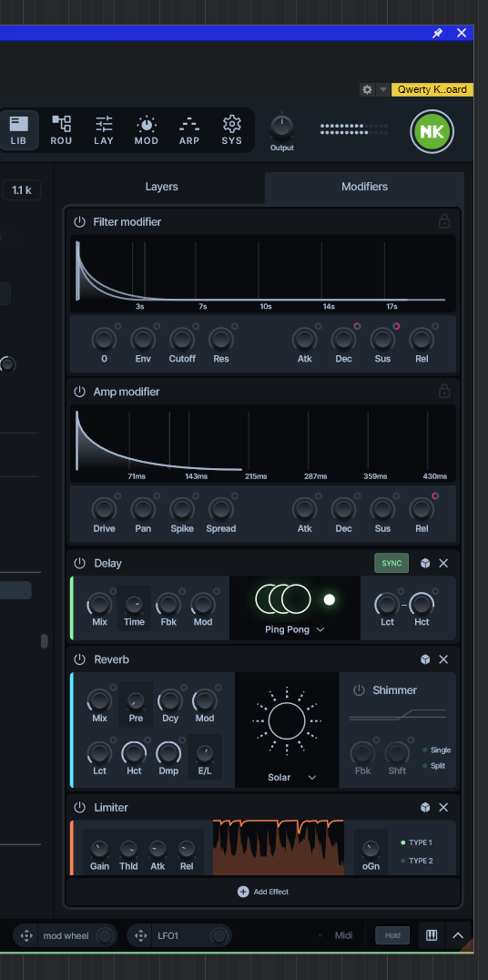Click the Delay Fbk knob
Viewport: 488px width, 980px height.
coord(168,605)
